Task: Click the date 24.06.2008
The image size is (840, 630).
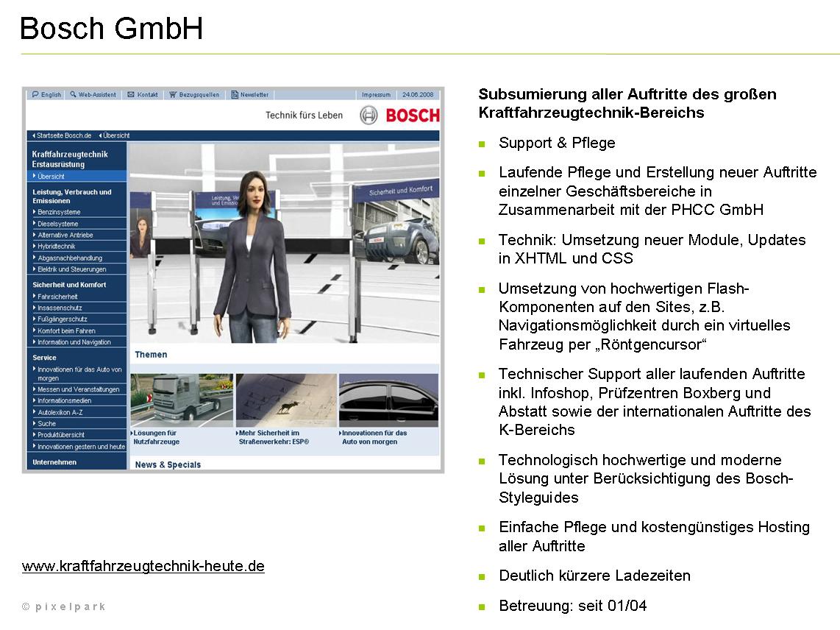Action: (418, 94)
